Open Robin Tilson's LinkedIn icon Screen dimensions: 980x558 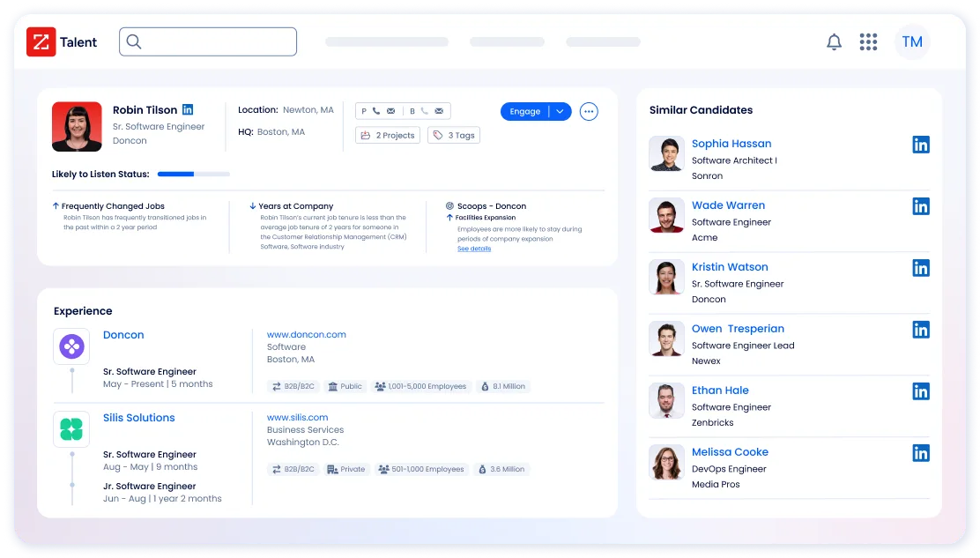click(188, 109)
